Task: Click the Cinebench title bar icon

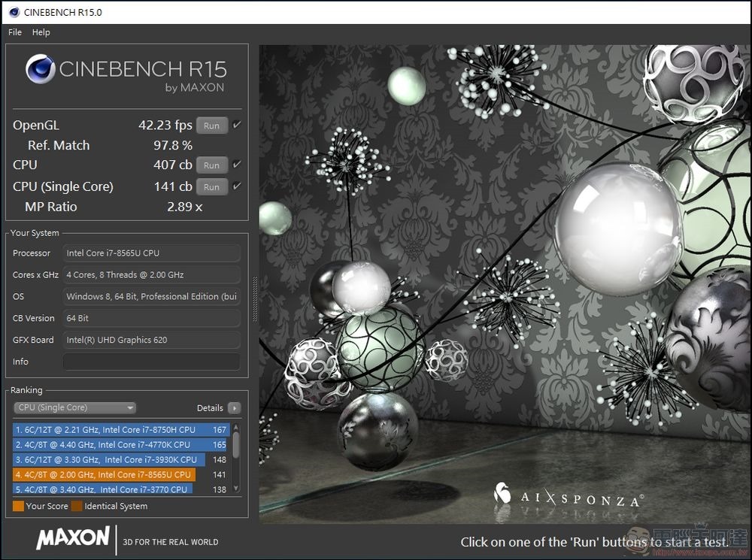Action: click(x=14, y=12)
